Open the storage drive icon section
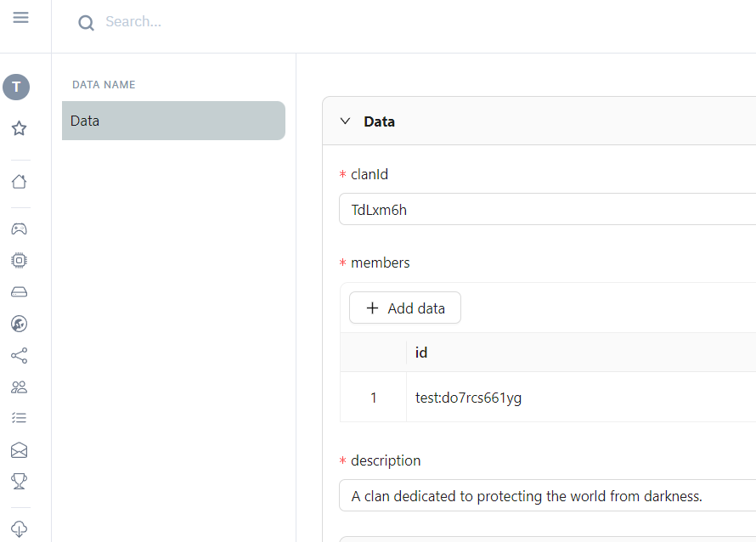Image resolution: width=756 pixels, height=542 pixels. tap(20, 291)
